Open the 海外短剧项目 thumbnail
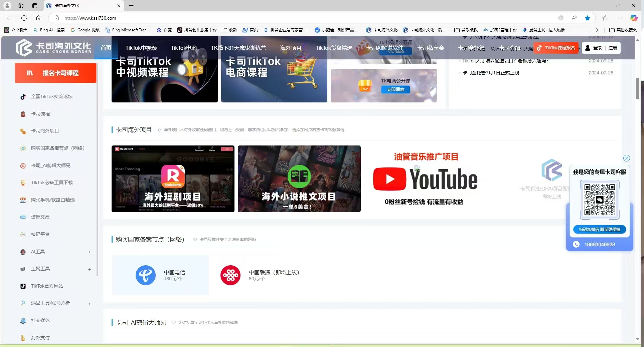The height and width of the screenshot is (347, 644). click(173, 179)
